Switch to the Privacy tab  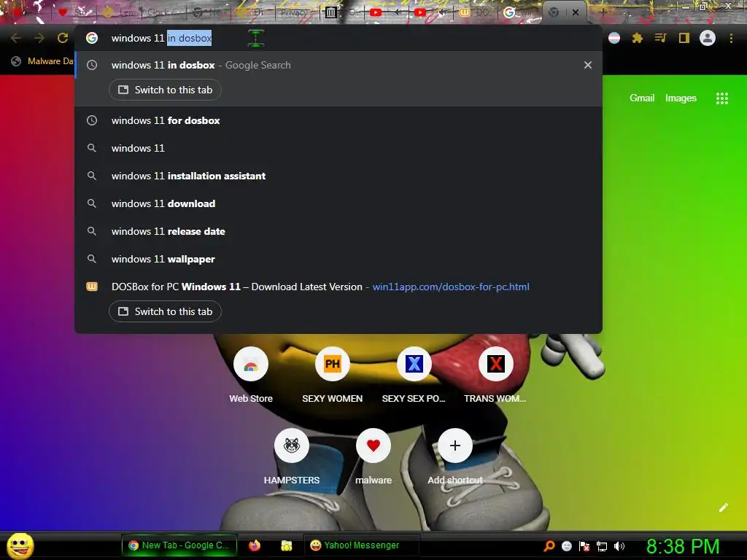point(298,12)
